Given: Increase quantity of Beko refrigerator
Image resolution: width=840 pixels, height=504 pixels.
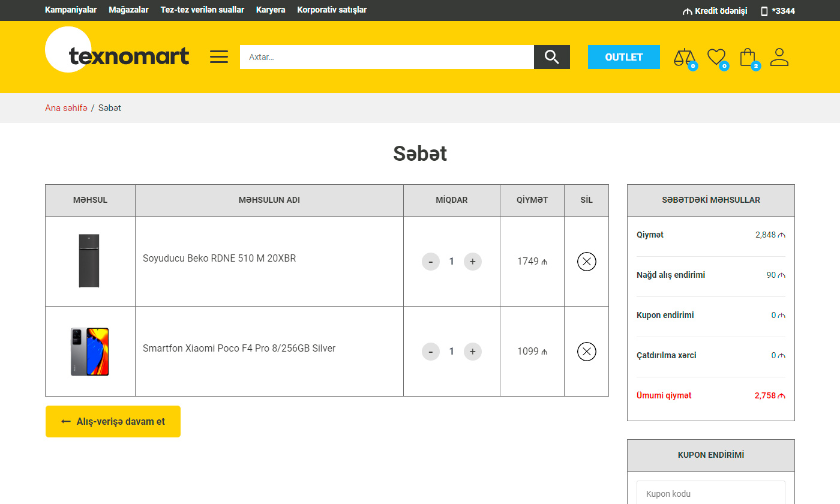Looking at the screenshot, I should tap(473, 262).
